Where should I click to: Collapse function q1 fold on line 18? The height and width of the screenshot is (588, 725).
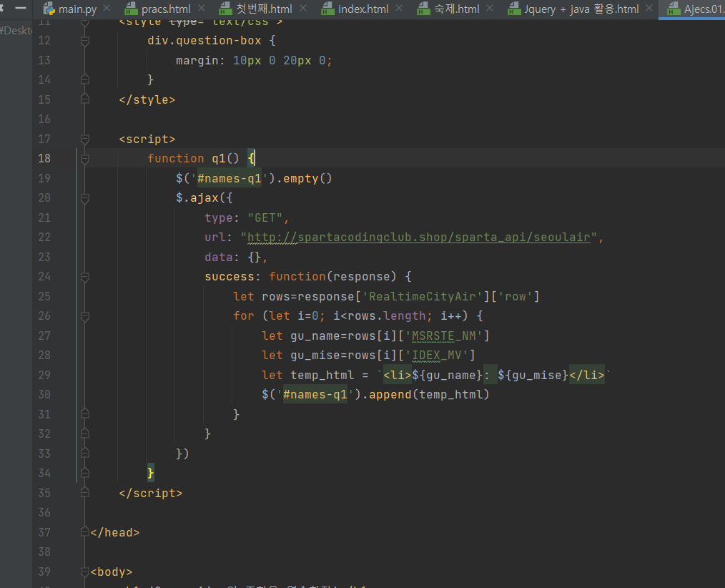(85, 159)
